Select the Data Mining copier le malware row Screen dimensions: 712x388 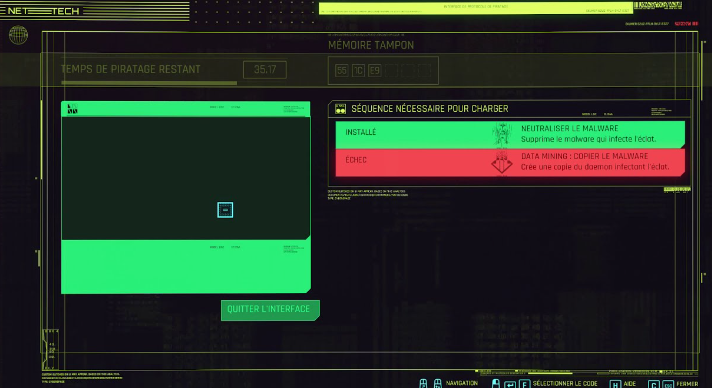510,162
